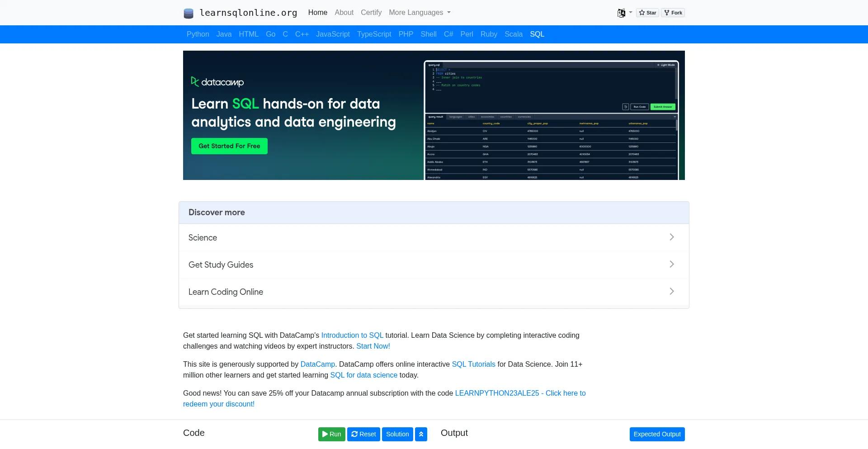Screen dimensions: 868x449
Task: Switch to the Ruby language tab
Action: point(489,34)
